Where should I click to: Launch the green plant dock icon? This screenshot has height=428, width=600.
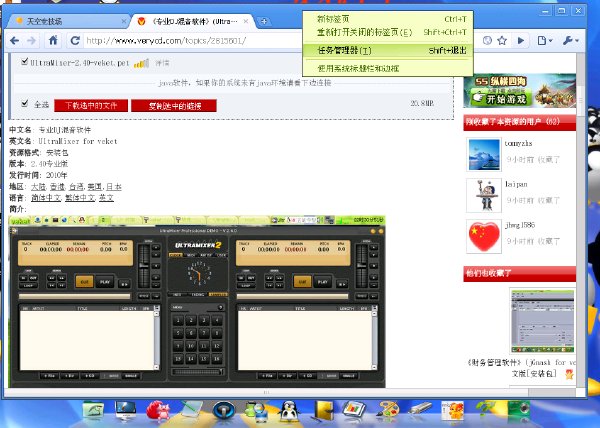486,412
